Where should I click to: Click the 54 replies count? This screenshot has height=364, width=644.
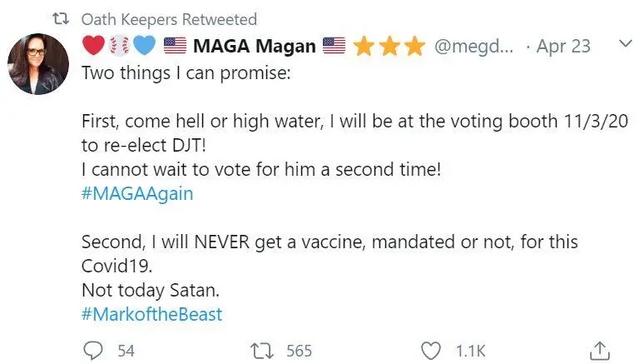[126, 352]
